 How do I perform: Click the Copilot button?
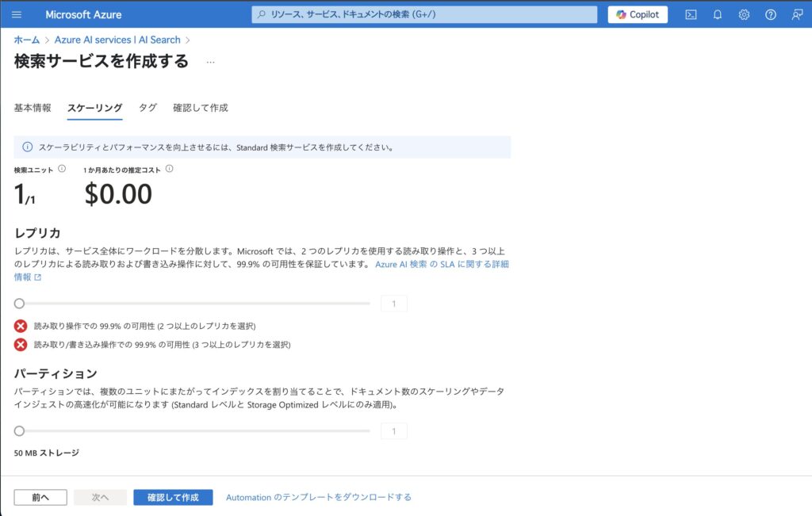[638, 14]
